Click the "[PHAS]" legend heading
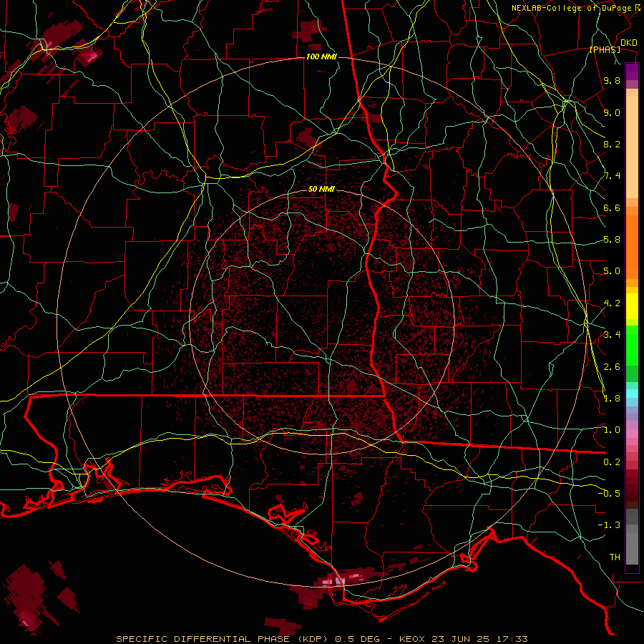644x644 pixels. click(x=605, y=50)
